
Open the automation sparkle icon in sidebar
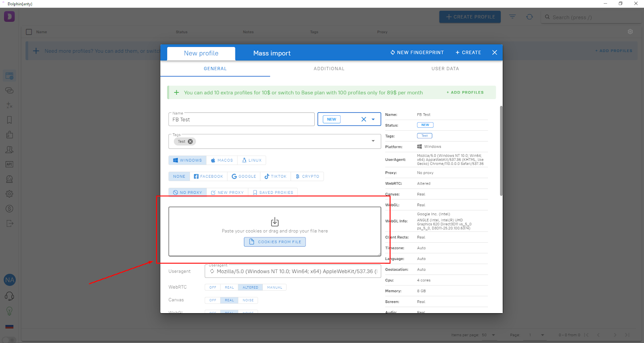pos(9,105)
